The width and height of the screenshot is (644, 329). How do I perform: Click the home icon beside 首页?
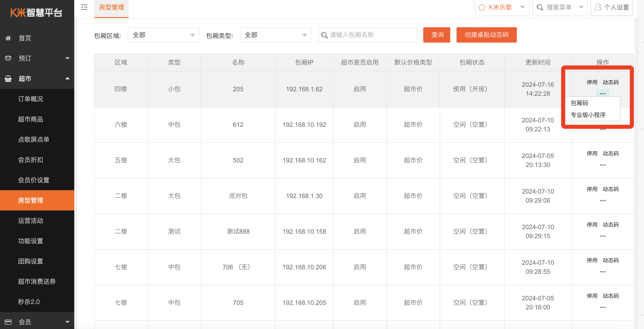point(8,38)
